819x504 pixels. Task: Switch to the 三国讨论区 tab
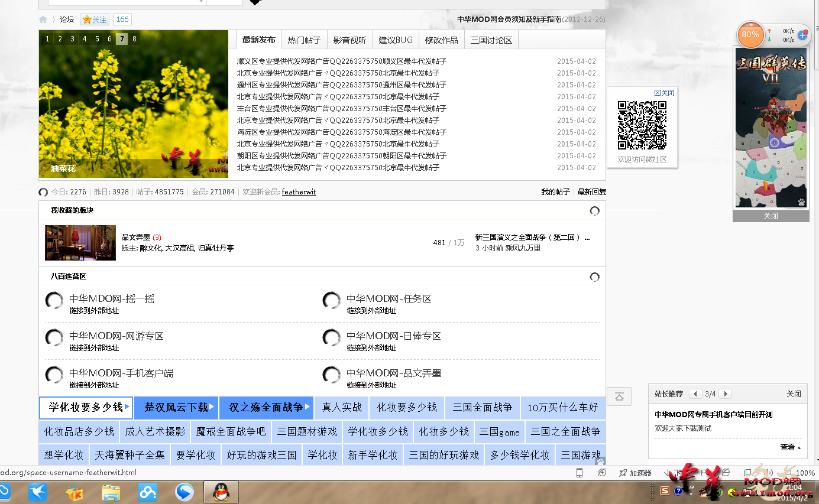click(x=491, y=40)
